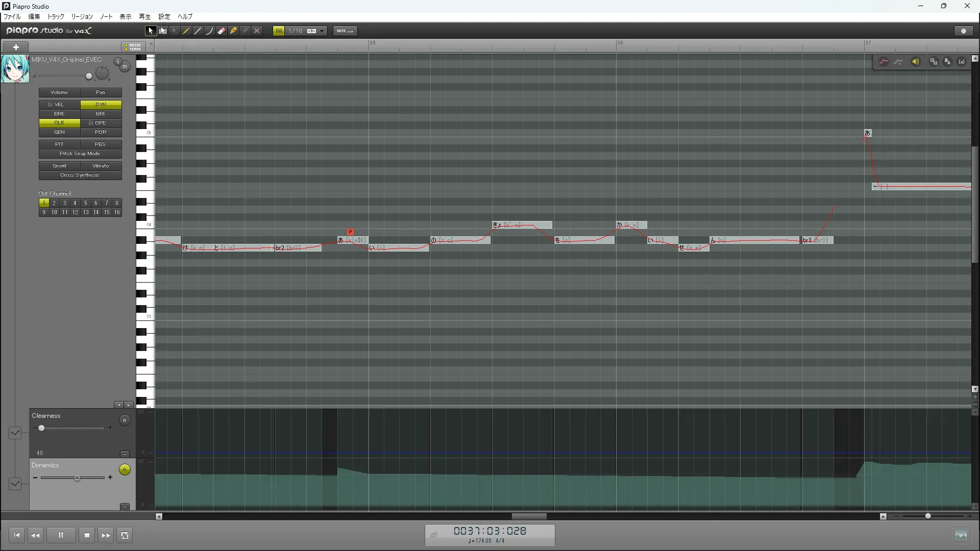Select the straight Line tool
This screenshot has height=551, width=980.
198,31
